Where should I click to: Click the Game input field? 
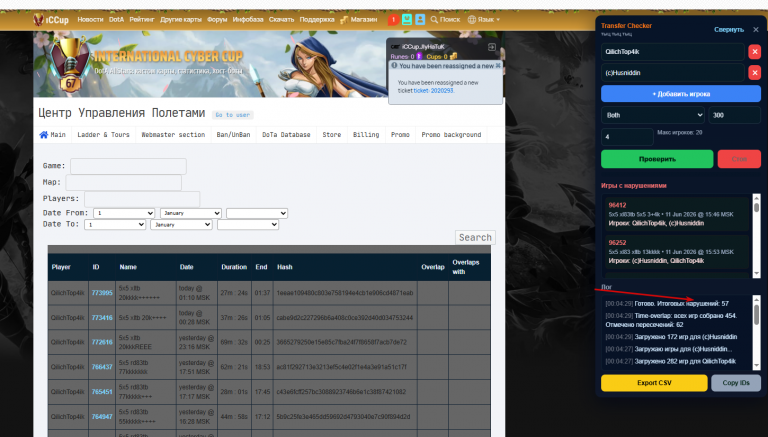tap(128, 166)
